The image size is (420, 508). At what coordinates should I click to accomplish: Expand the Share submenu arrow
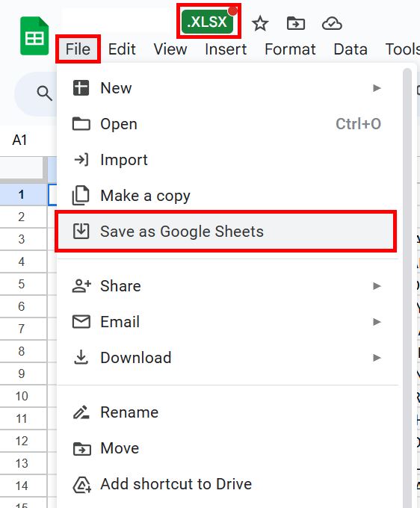pos(377,286)
